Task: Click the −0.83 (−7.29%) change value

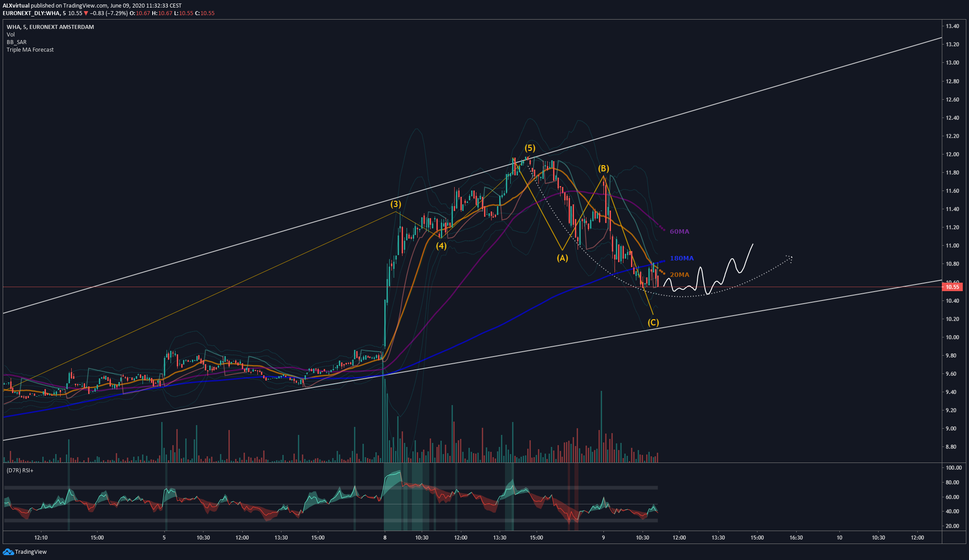Action: pos(109,13)
